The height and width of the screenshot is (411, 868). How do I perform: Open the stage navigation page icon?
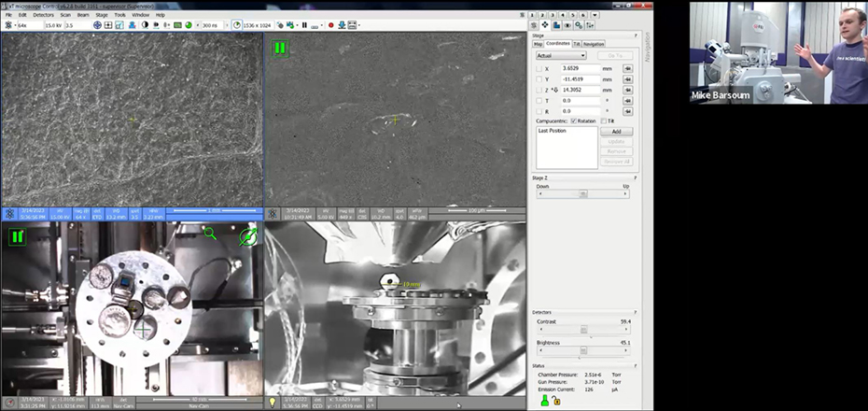point(545,25)
